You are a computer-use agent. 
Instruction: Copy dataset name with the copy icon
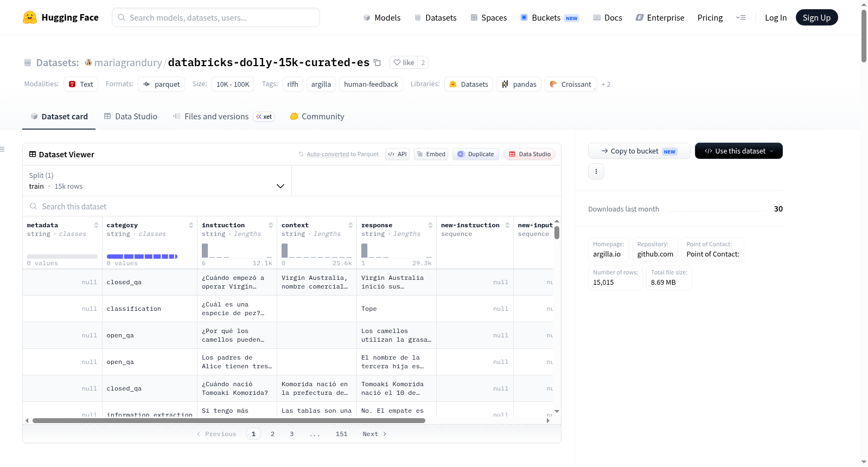(377, 62)
